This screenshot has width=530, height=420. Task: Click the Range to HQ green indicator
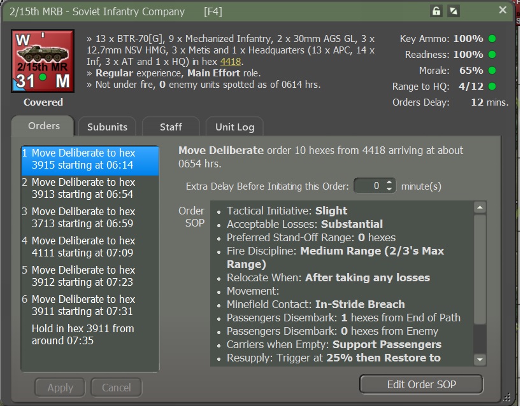pos(492,87)
